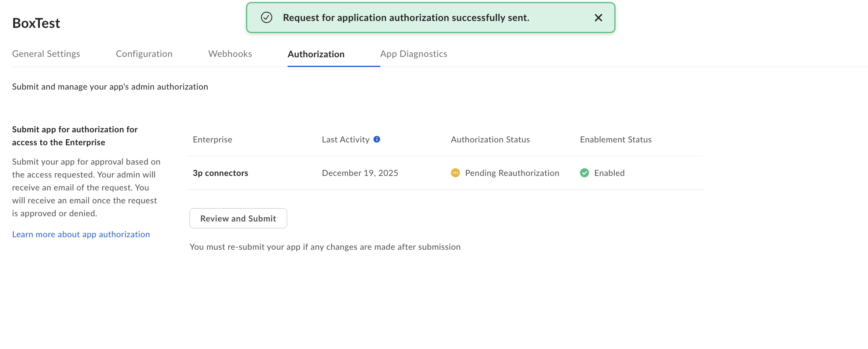
Task: Open the General Settings tab
Action: pos(46,54)
